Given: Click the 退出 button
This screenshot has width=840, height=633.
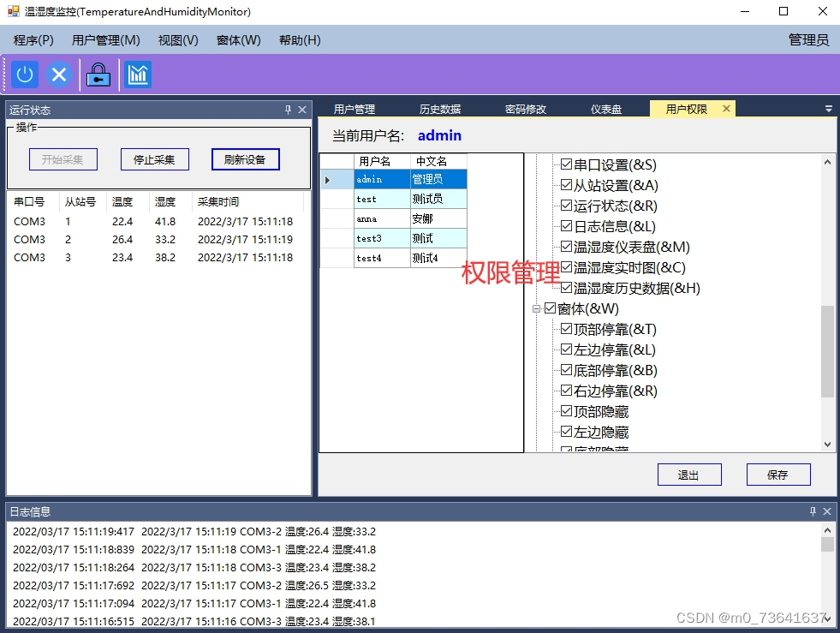Looking at the screenshot, I should point(689,475).
